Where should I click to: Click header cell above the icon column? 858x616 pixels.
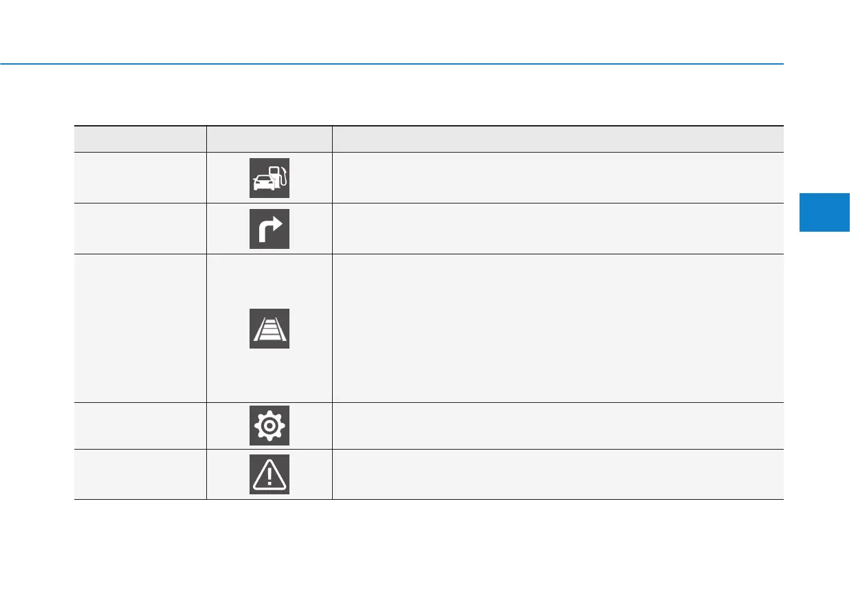[269, 139]
